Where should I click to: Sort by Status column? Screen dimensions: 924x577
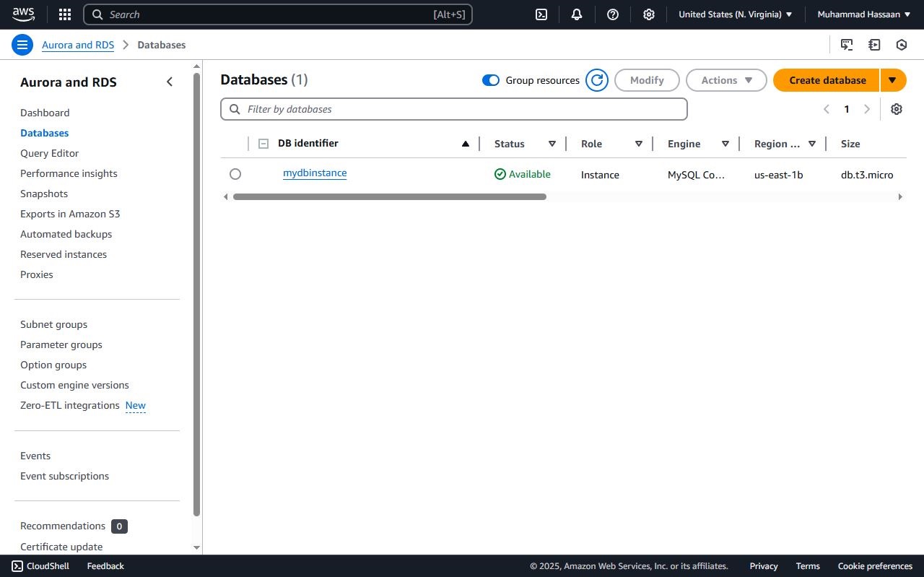click(552, 144)
